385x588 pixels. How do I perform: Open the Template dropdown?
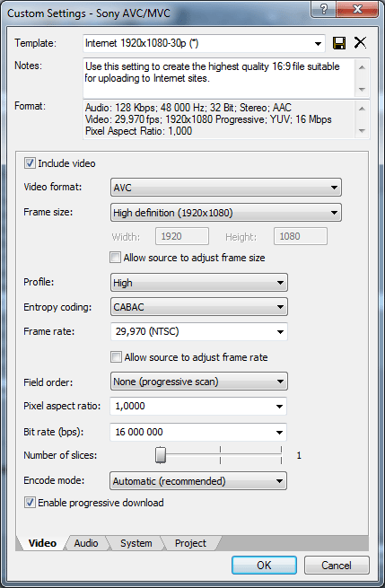point(205,43)
